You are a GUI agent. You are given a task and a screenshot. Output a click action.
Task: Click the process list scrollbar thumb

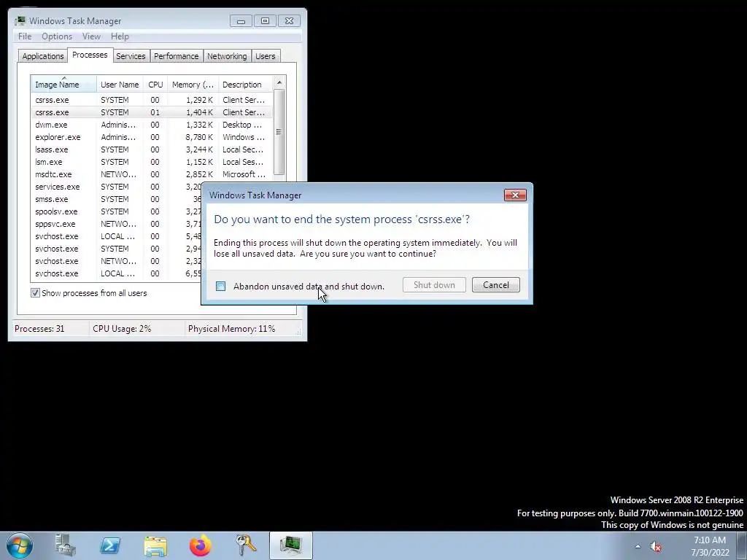pos(279,131)
